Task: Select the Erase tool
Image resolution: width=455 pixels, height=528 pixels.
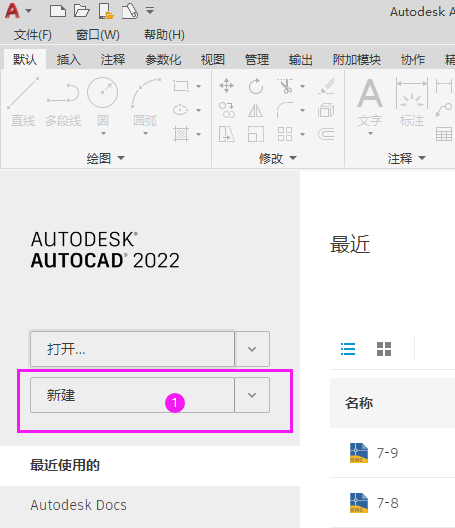Action: (x=326, y=86)
